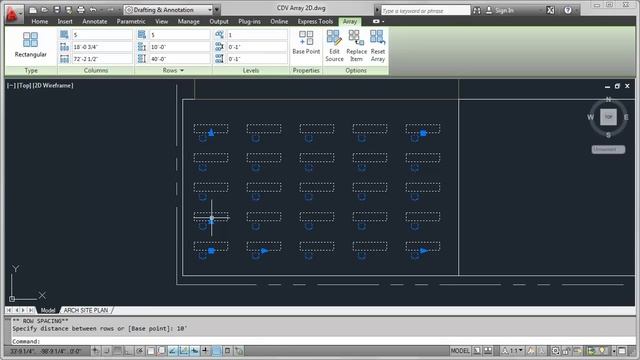Click the Plot printer icon in Quick Access
The width and height of the screenshot is (640, 360).
point(81,10)
